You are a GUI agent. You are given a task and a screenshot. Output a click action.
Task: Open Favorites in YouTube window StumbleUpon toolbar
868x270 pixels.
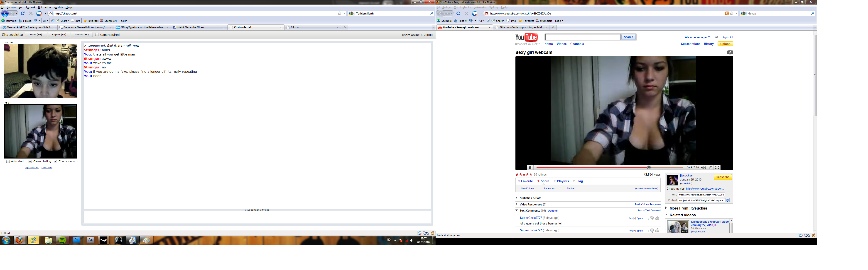tap(526, 21)
